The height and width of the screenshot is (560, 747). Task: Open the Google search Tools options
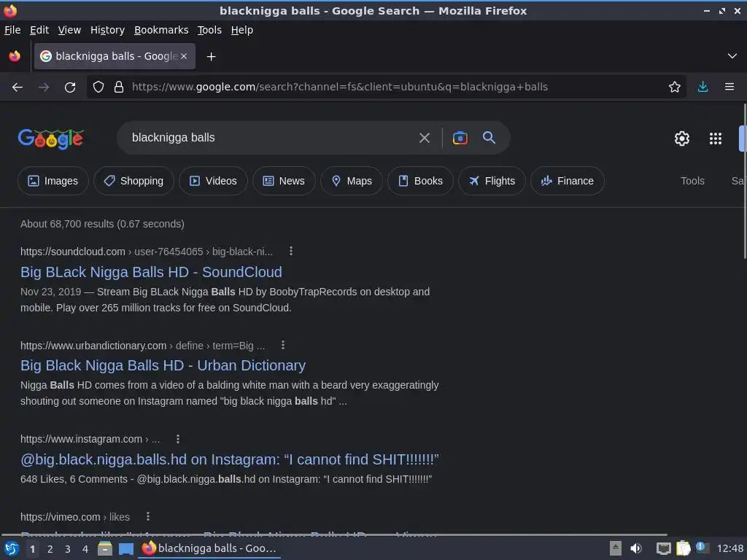pos(692,181)
